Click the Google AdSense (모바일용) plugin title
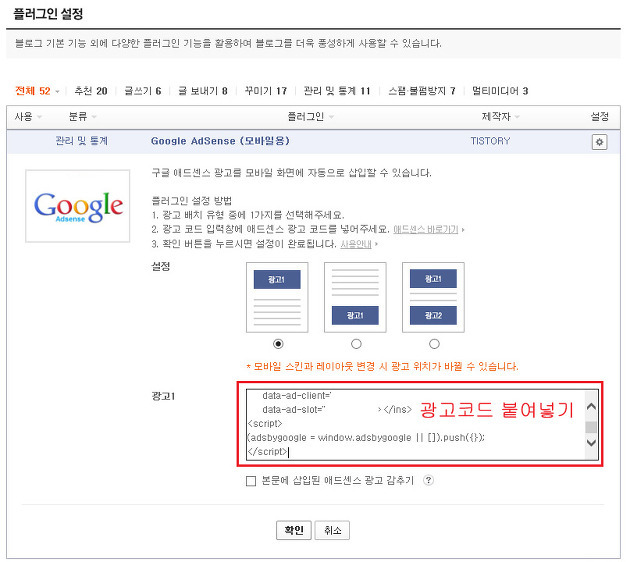 [220, 141]
